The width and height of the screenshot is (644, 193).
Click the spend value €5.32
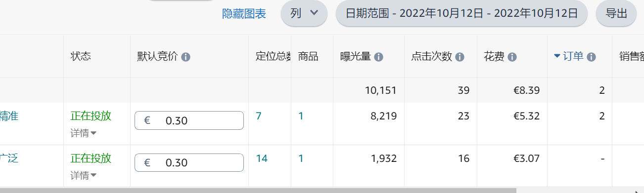[527, 116]
